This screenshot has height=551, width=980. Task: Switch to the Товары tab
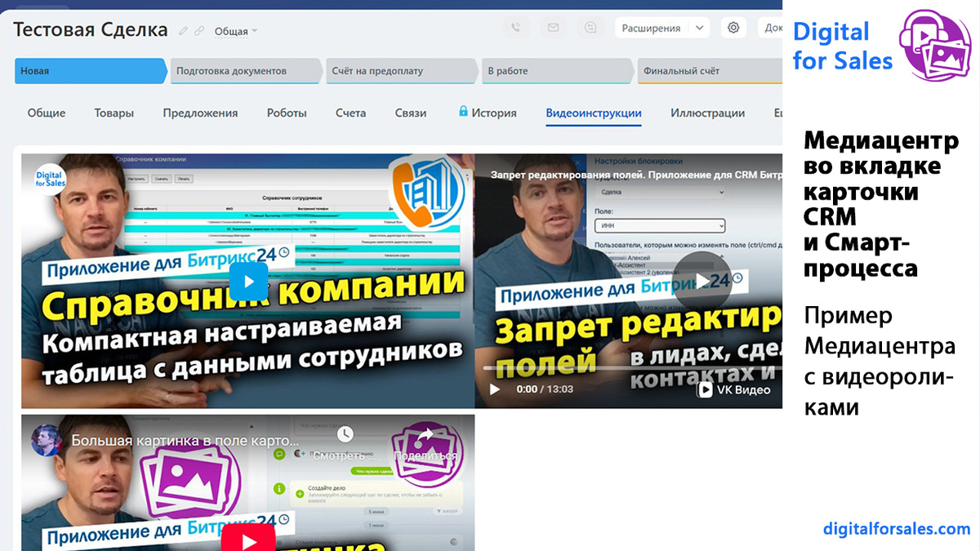(114, 113)
